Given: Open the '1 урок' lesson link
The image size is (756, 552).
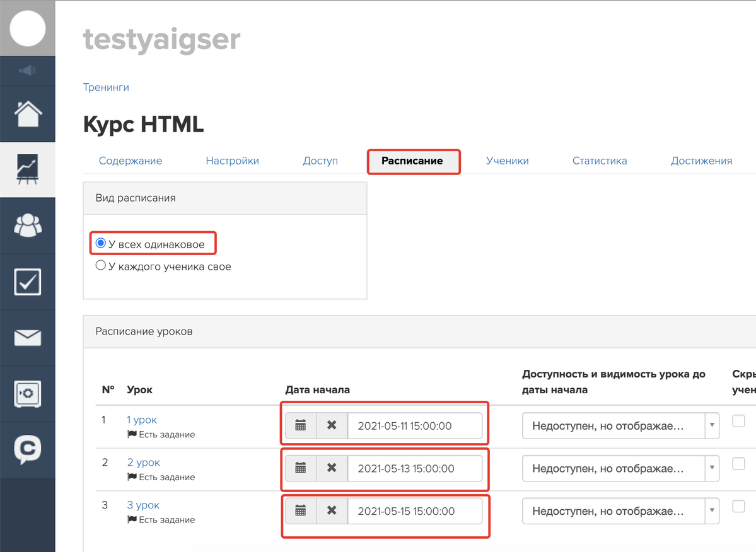Looking at the screenshot, I should click(x=141, y=420).
